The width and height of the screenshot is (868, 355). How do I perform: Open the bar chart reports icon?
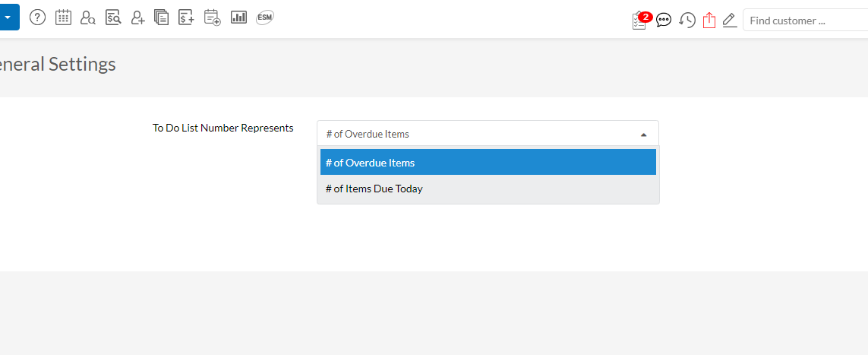pyautogui.click(x=238, y=17)
